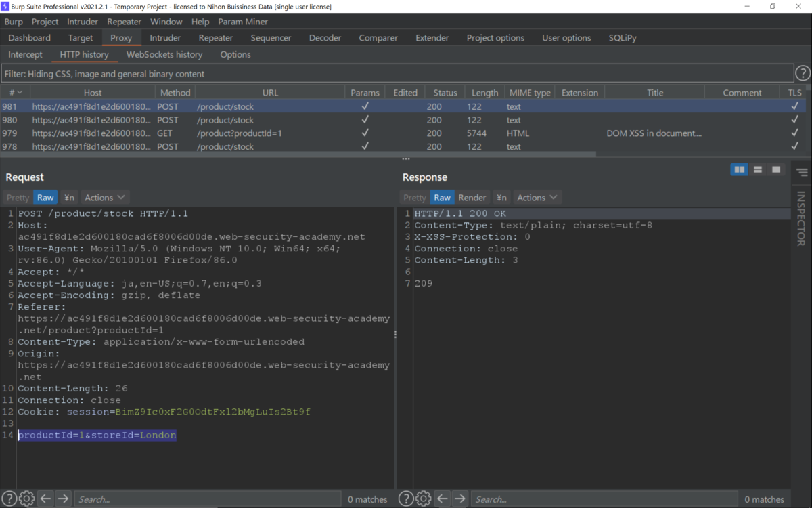Open the Inspector hamburger menu icon
The image size is (812, 508).
click(x=802, y=173)
